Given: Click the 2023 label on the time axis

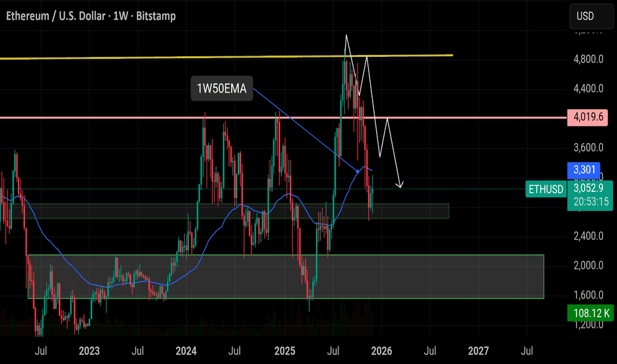Looking at the screenshot, I should (x=89, y=349).
